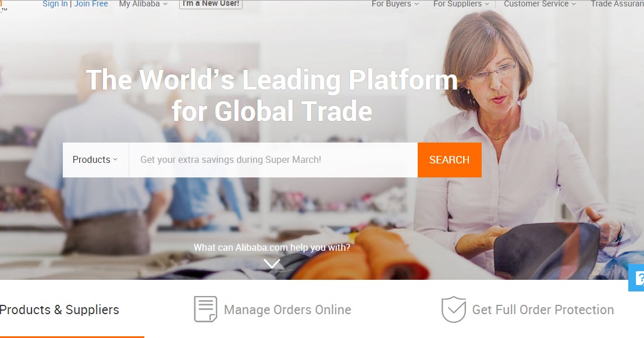This screenshot has width=644, height=338.
Task: Click the I'm a New User button
Action: click(x=211, y=3)
